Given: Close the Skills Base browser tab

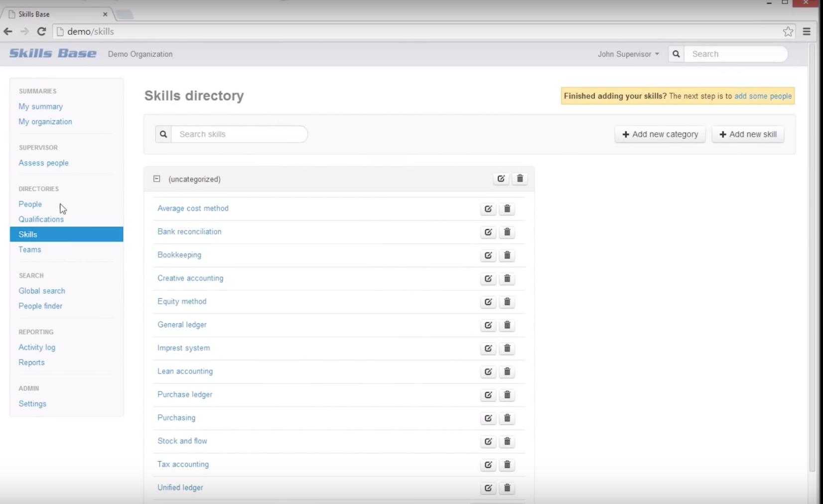Looking at the screenshot, I should [105, 14].
